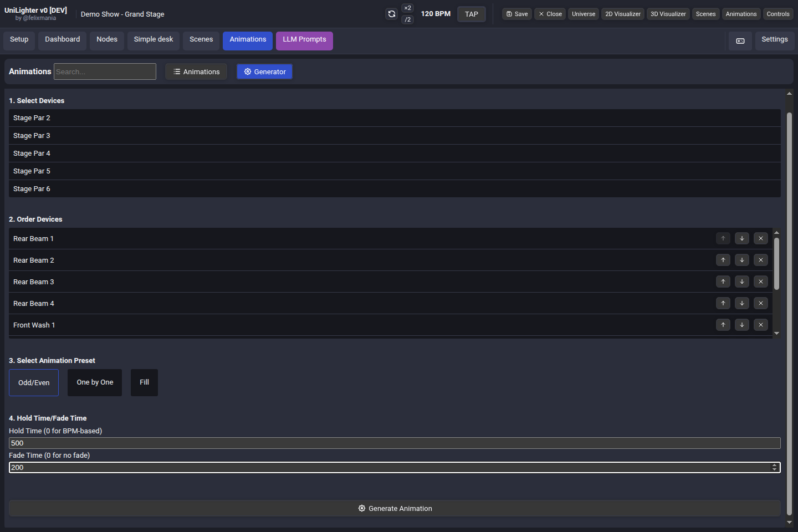Screen dimensions: 798x532
Task: Open the 2D Visualizer
Action: 623,14
